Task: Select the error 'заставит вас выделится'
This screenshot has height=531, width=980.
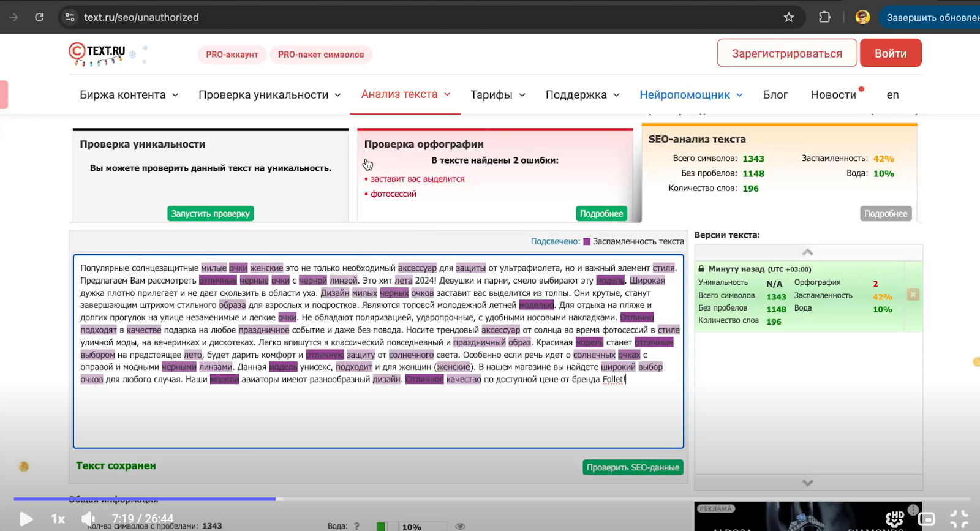Action: click(x=417, y=179)
